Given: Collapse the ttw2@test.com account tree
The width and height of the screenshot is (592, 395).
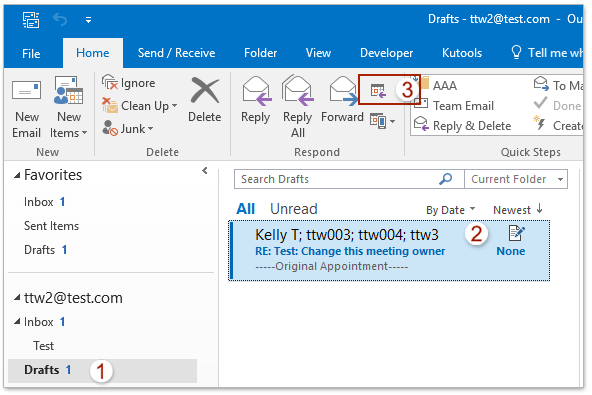Looking at the screenshot, I should point(17,298).
